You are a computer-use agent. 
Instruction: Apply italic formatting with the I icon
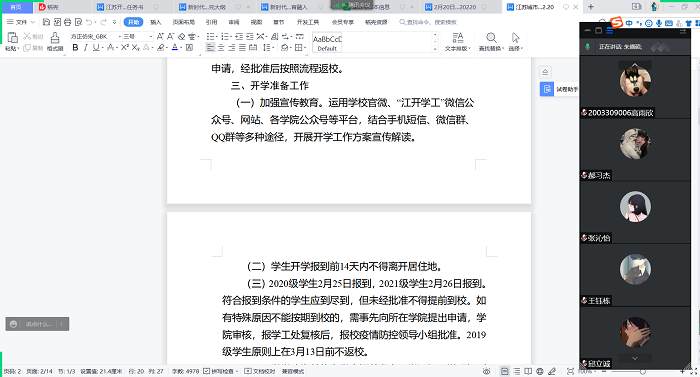(85, 47)
